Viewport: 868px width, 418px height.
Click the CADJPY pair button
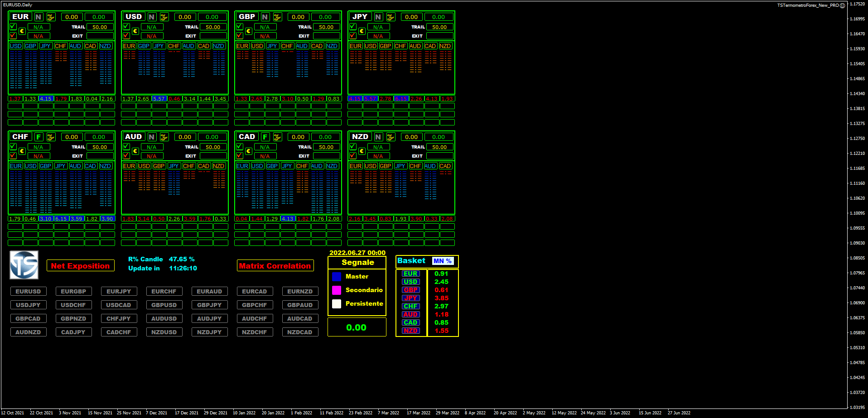pos(73,332)
